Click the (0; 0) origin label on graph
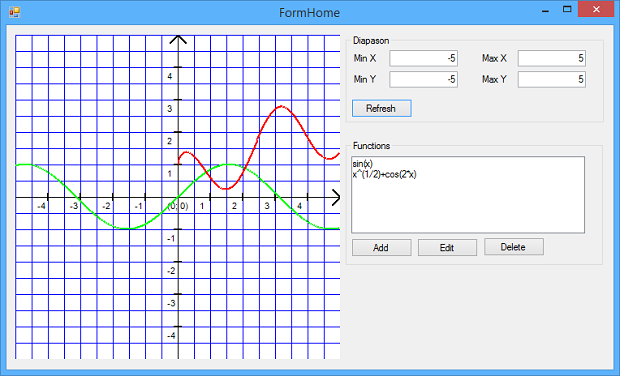Screen dimensions: 620x376 pyautogui.click(x=178, y=206)
